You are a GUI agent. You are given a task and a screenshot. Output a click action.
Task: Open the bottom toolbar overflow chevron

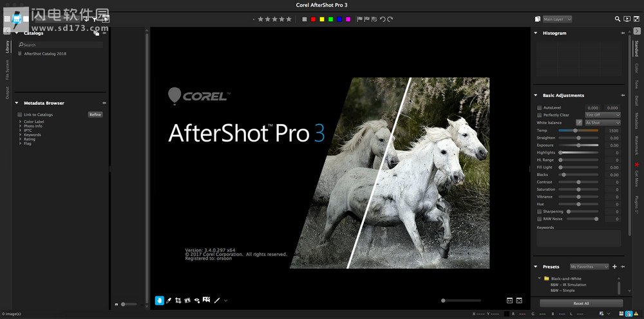click(x=225, y=301)
